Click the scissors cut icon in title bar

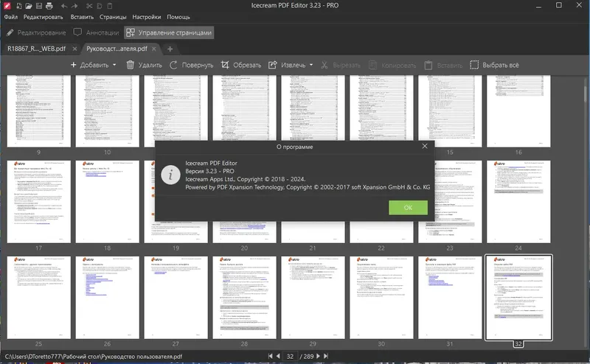[x=89, y=6]
